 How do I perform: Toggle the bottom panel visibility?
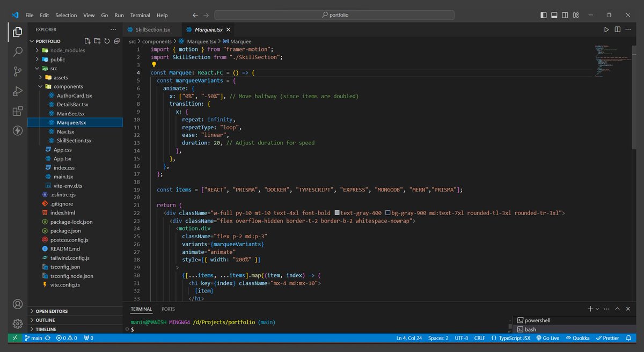click(x=554, y=15)
